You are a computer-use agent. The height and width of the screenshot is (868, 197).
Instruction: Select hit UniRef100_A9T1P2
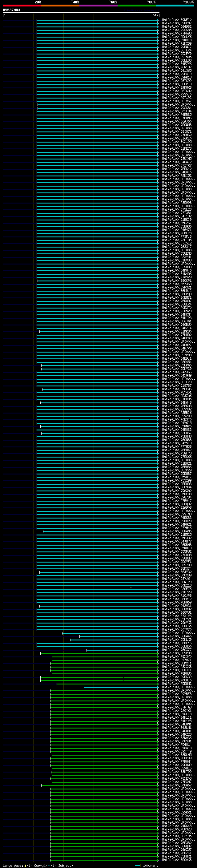176,98
